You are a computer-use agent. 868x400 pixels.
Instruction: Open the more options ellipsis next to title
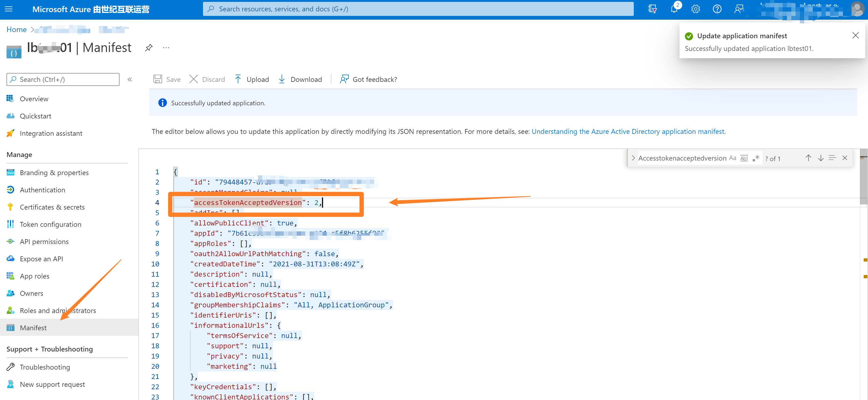[x=166, y=48]
